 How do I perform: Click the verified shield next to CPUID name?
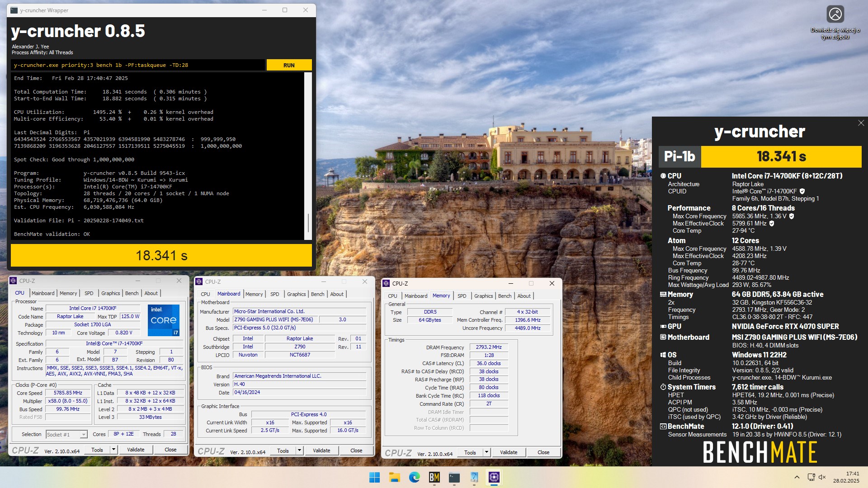click(802, 191)
